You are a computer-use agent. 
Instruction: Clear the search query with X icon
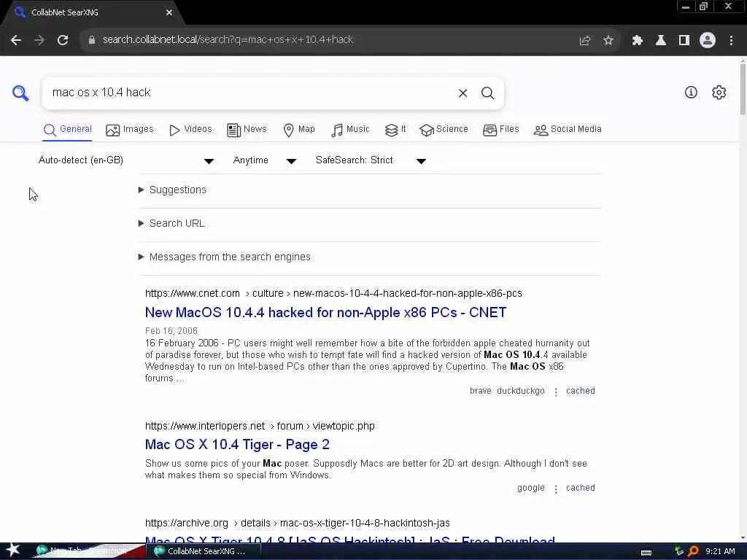(x=462, y=93)
